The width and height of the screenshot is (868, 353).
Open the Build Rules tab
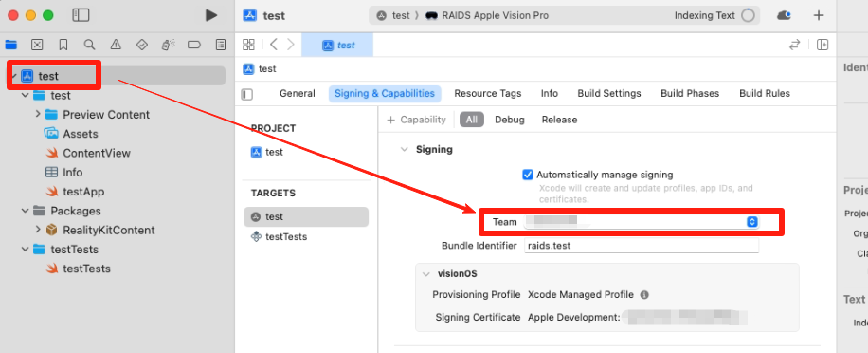pyautogui.click(x=765, y=94)
